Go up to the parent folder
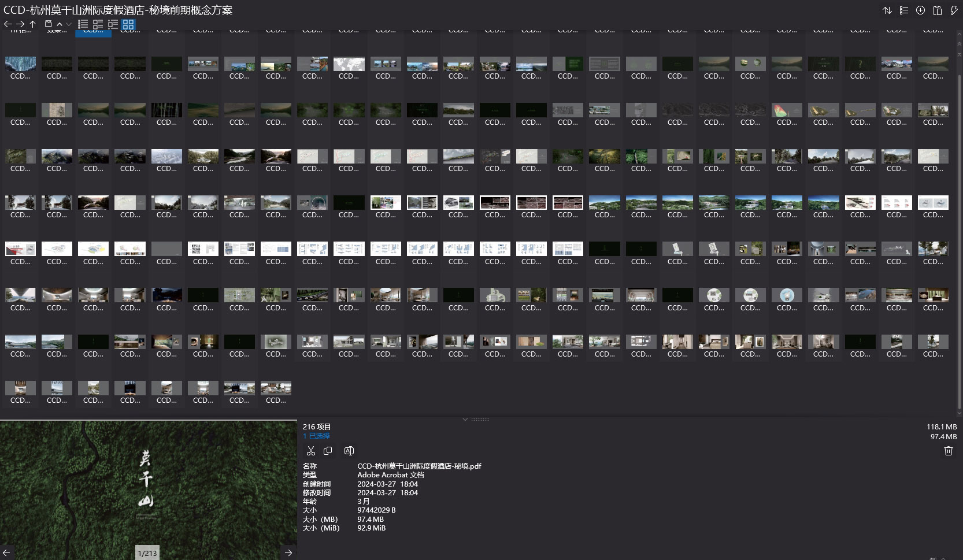The height and width of the screenshot is (560, 963). click(x=33, y=24)
